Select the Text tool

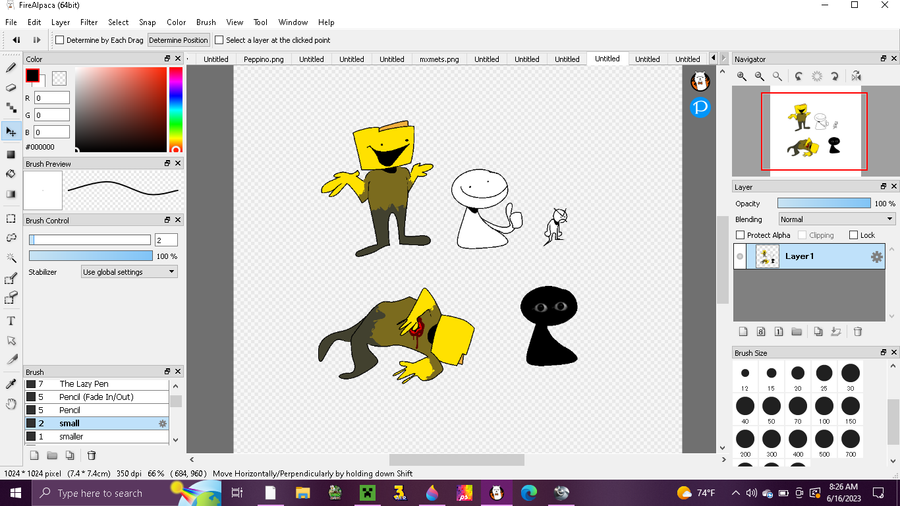(11, 321)
